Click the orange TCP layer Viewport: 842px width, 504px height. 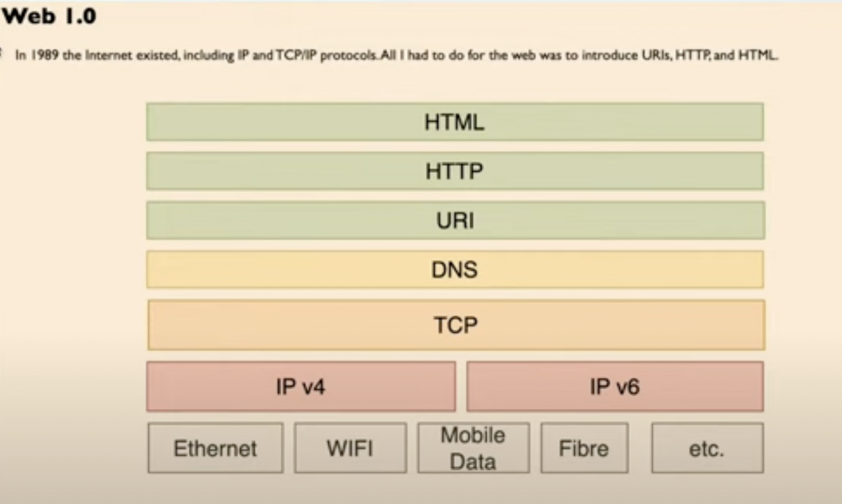[456, 325]
